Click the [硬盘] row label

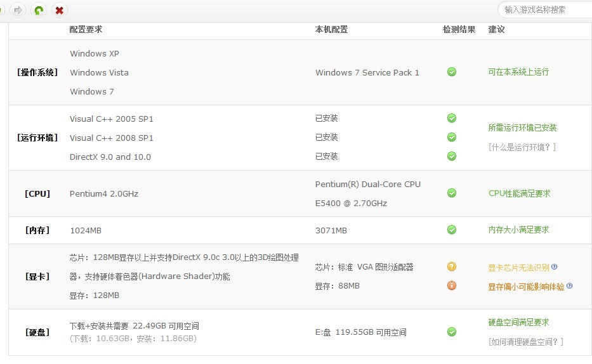coord(37,332)
